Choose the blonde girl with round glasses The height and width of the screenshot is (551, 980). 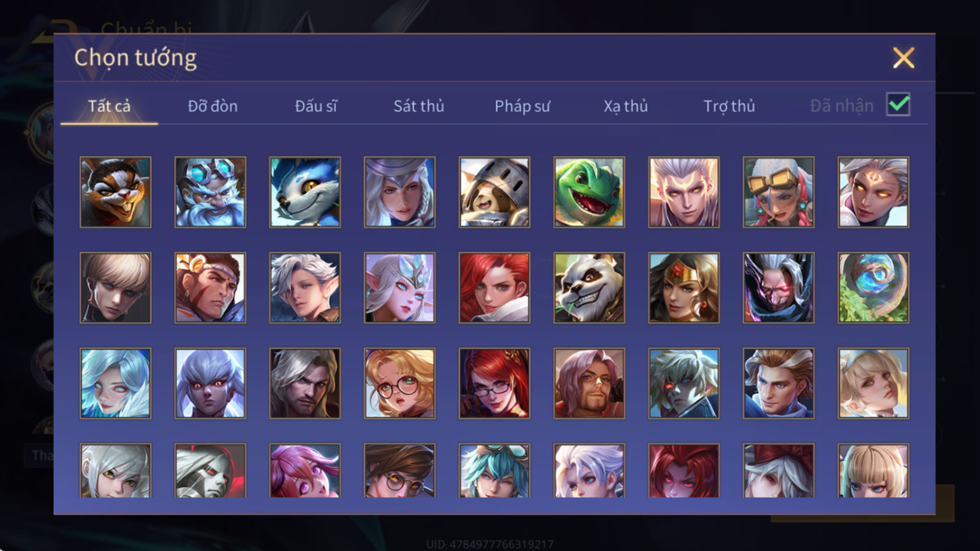pyautogui.click(x=399, y=383)
